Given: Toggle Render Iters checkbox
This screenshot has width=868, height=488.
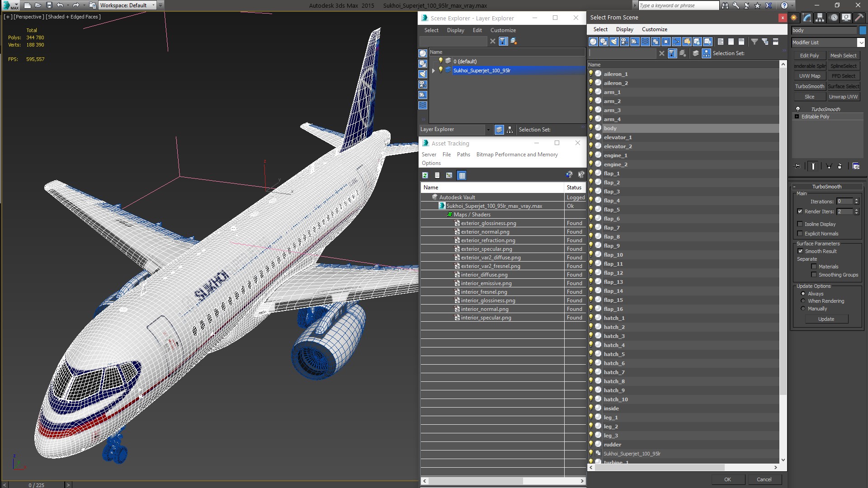Looking at the screenshot, I should click(800, 211).
